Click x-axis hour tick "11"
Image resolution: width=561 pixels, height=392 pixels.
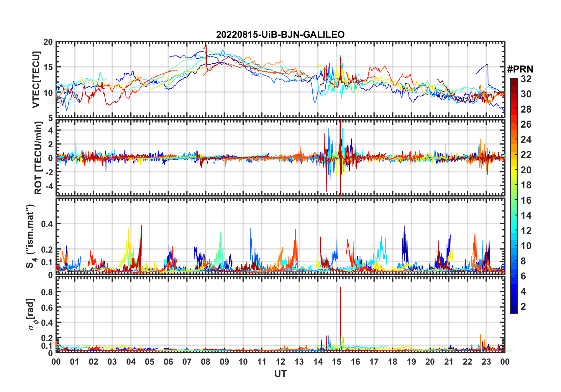pyautogui.click(x=262, y=362)
